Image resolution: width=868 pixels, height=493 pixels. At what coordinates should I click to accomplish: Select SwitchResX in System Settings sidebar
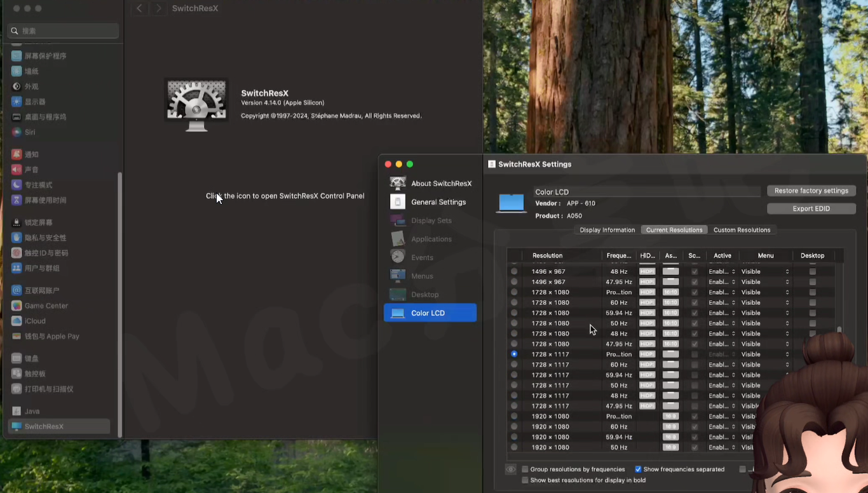click(58, 426)
